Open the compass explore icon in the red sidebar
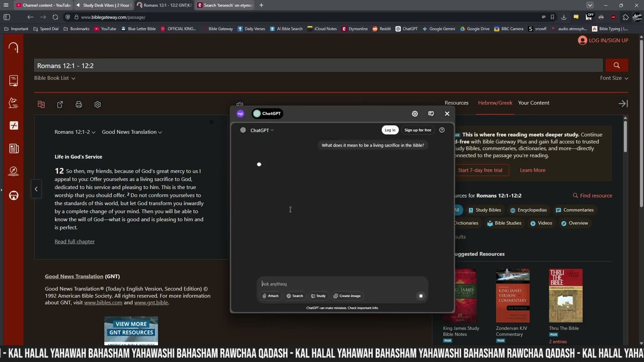Screen dimensions: 644x362 (14, 171)
